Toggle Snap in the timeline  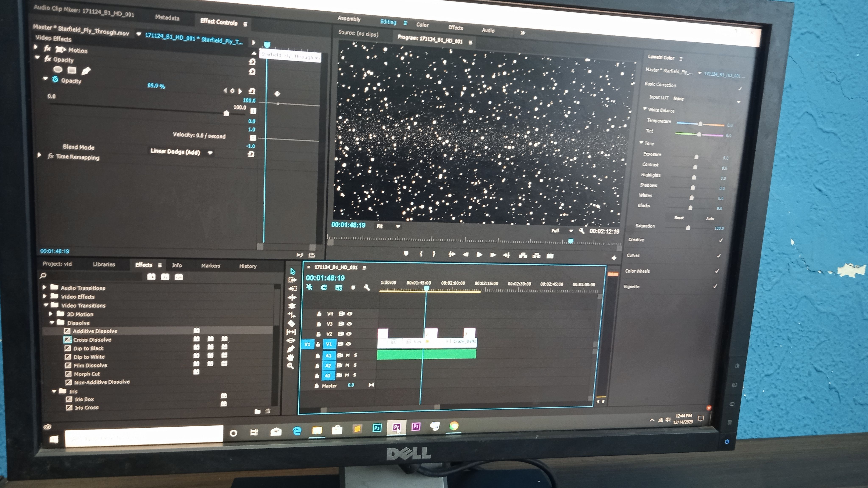(x=324, y=287)
